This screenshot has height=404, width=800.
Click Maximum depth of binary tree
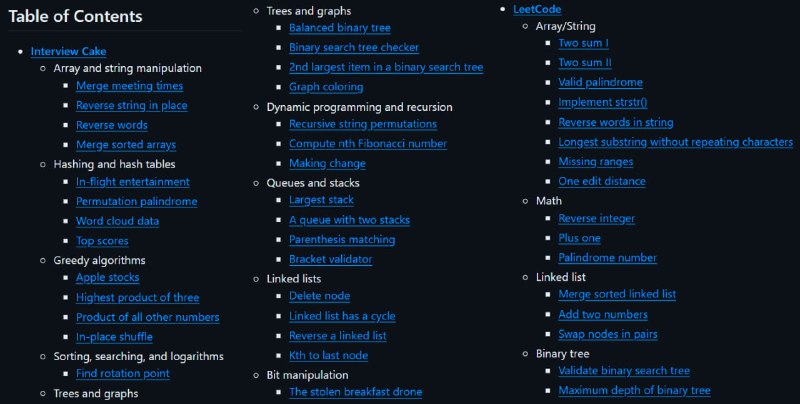[635, 391]
